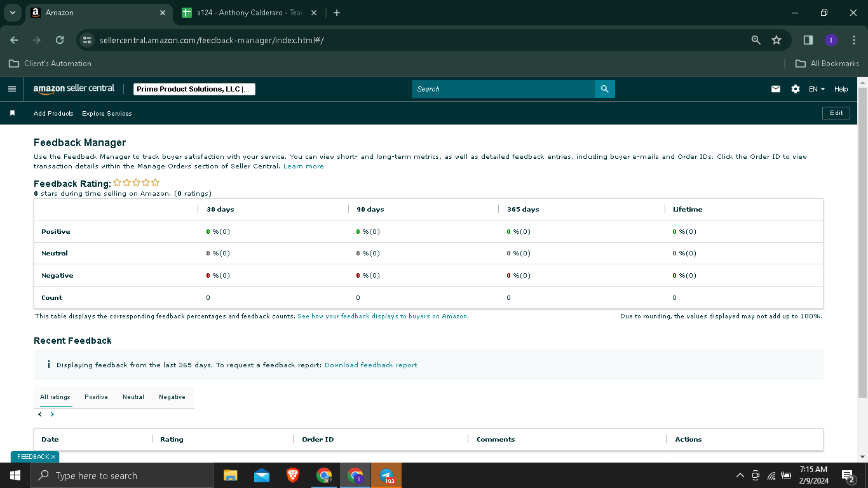The height and width of the screenshot is (488, 868).
Task: Click the Date column header
Action: (50, 440)
